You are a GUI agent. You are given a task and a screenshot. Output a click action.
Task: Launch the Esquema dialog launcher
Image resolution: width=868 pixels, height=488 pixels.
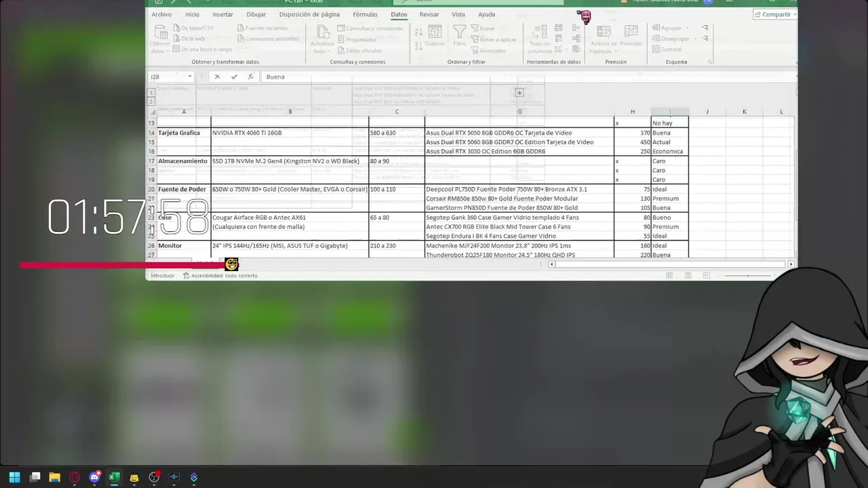click(710, 62)
